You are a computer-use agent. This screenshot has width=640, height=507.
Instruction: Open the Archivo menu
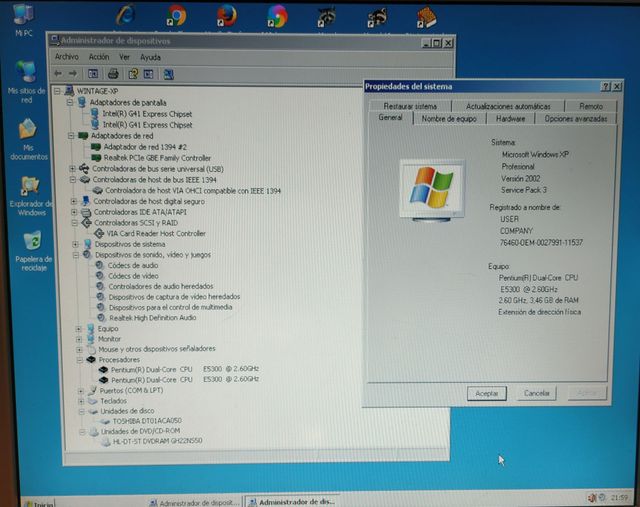(x=67, y=57)
